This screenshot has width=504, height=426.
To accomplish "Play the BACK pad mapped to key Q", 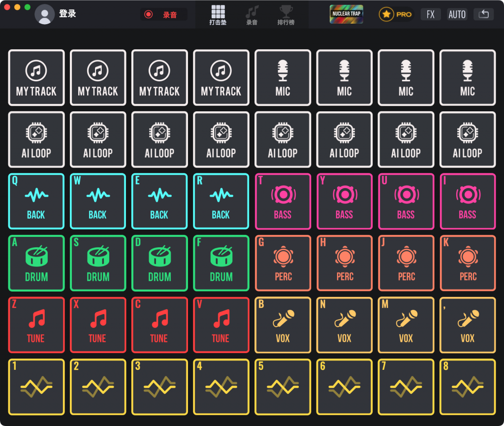I will [36, 201].
